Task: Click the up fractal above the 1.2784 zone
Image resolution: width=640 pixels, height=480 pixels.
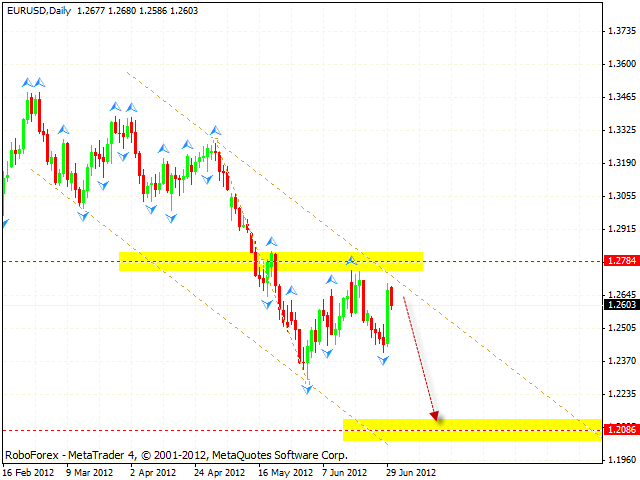Action: pyautogui.click(x=351, y=260)
